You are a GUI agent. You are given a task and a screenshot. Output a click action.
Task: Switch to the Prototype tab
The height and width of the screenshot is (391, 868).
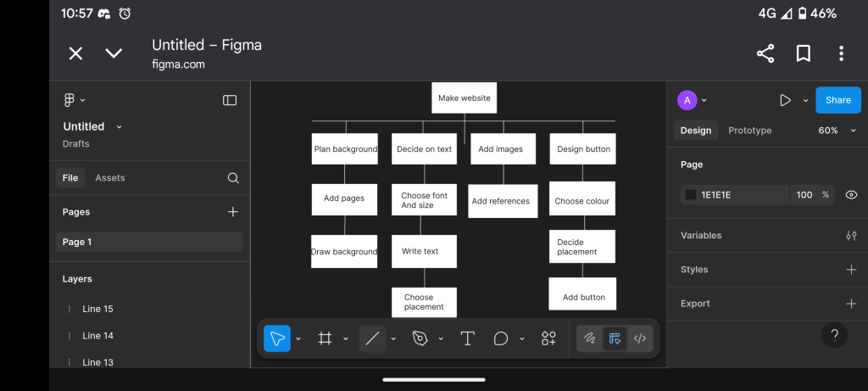tap(749, 131)
